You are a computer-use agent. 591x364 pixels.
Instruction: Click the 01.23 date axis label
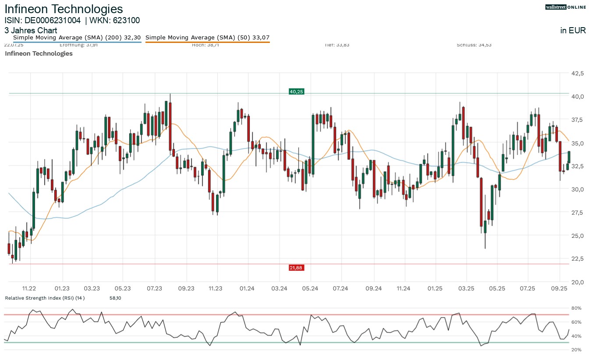pyautogui.click(x=62, y=288)
